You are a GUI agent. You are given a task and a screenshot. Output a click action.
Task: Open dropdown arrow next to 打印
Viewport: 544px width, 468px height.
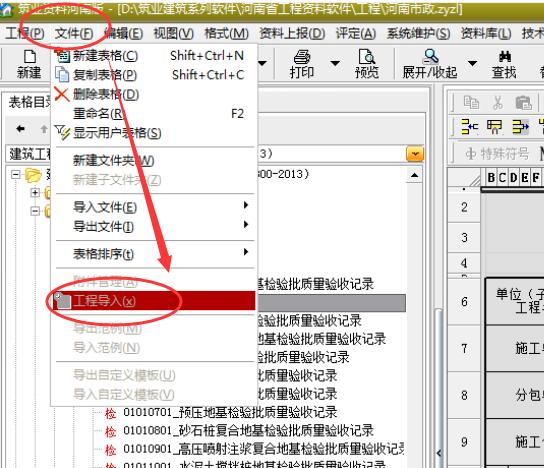(335, 63)
